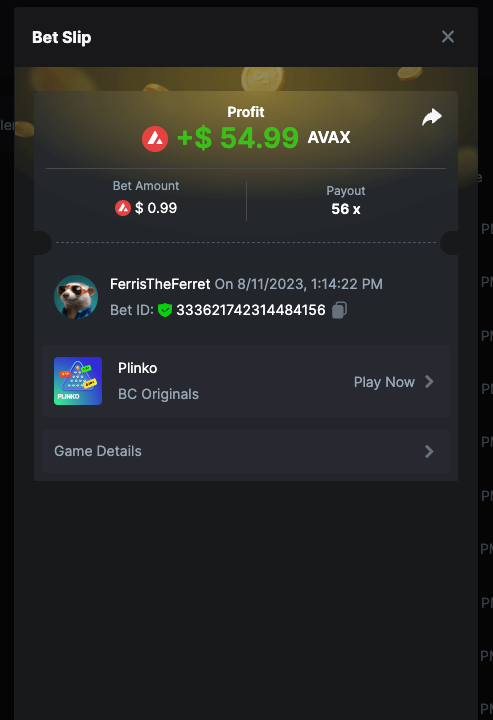Image resolution: width=493 pixels, height=720 pixels.
Task: Share this bet slip via arrow icon
Action: click(431, 117)
